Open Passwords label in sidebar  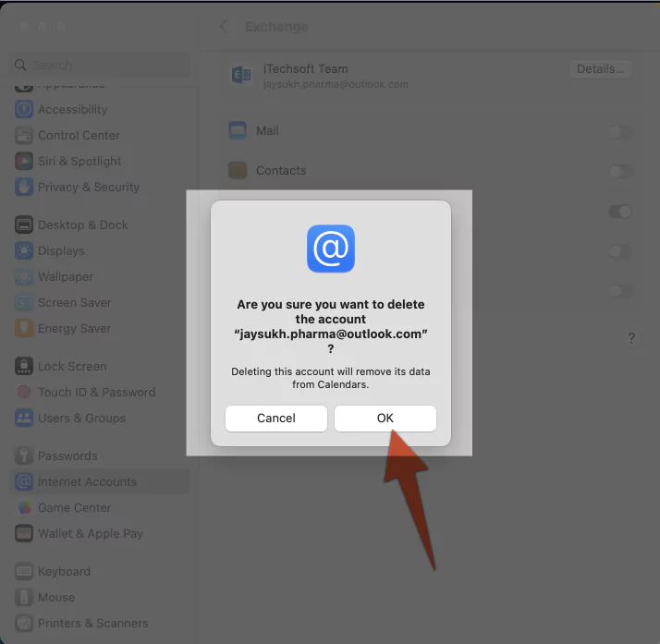[67, 456]
